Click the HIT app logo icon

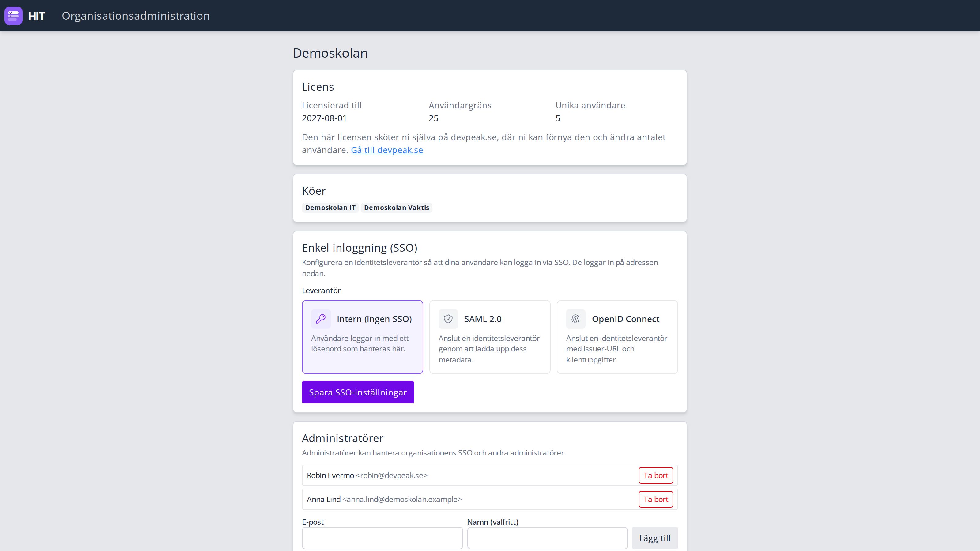(x=13, y=16)
